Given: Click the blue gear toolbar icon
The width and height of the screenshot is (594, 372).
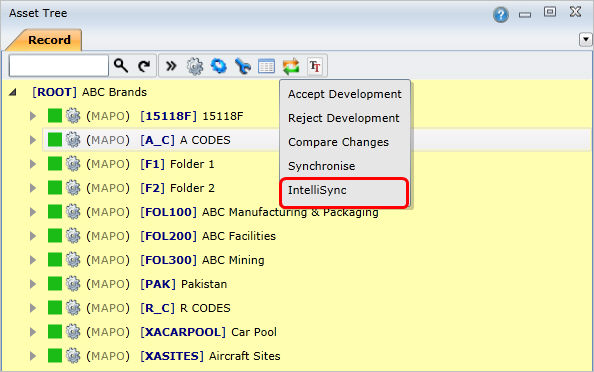Looking at the screenshot, I should click(x=219, y=66).
